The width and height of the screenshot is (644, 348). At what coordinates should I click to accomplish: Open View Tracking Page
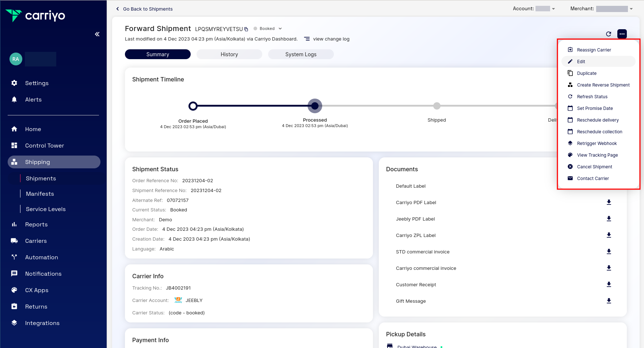pyautogui.click(x=599, y=155)
